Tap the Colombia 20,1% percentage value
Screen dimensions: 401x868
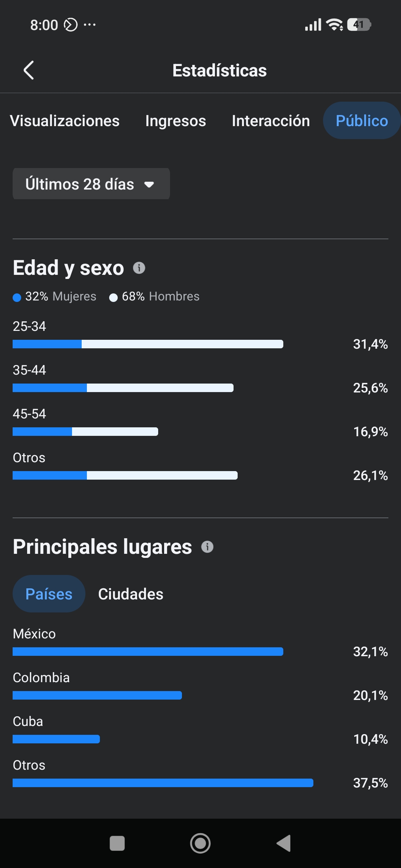coord(370,696)
